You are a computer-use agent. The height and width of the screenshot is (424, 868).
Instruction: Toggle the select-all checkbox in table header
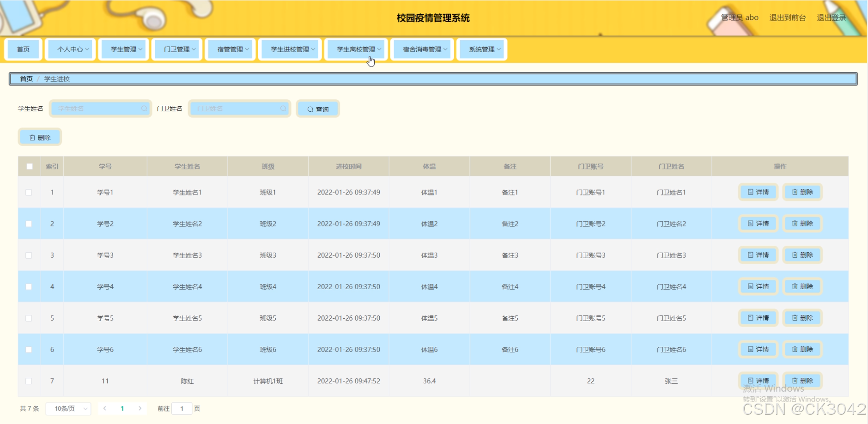pyautogui.click(x=30, y=166)
